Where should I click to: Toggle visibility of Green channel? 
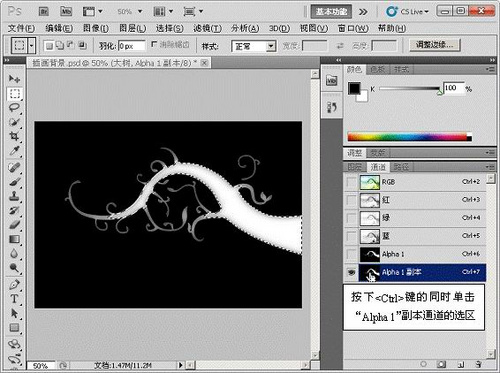pyautogui.click(x=351, y=218)
